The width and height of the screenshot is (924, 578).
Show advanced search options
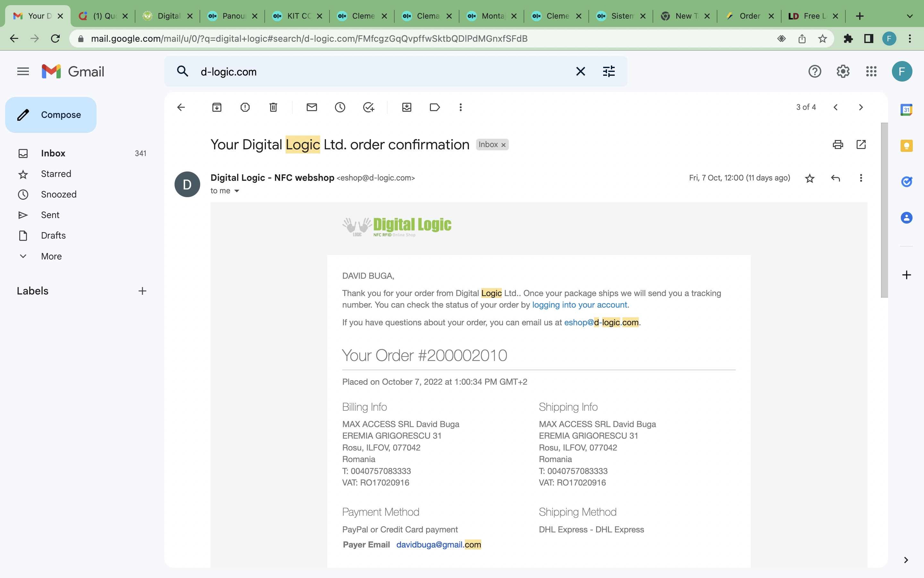(x=609, y=72)
